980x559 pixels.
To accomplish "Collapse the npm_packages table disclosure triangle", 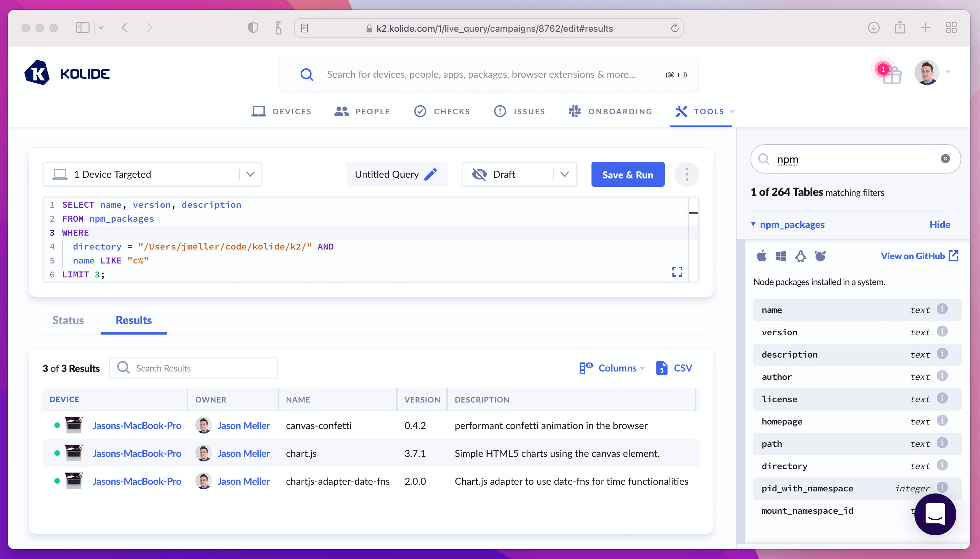I will coord(753,224).
